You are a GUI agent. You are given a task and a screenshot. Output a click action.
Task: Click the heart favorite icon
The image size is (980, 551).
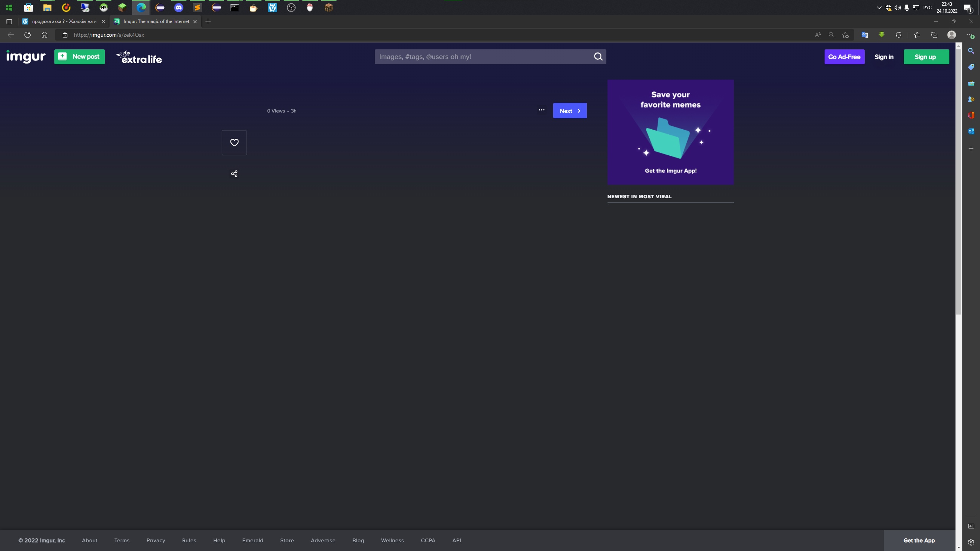coord(234,143)
